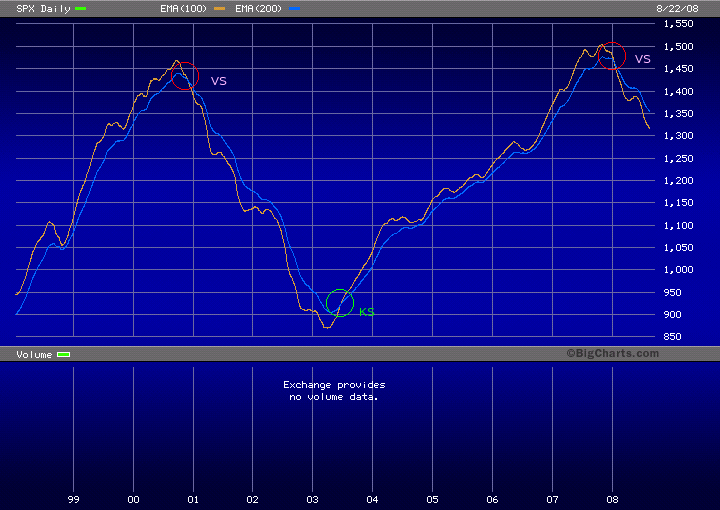Image resolution: width=720 pixels, height=510 pixels.
Task: Click the 'Exchange provides no volume data.' message
Action: (x=334, y=391)
